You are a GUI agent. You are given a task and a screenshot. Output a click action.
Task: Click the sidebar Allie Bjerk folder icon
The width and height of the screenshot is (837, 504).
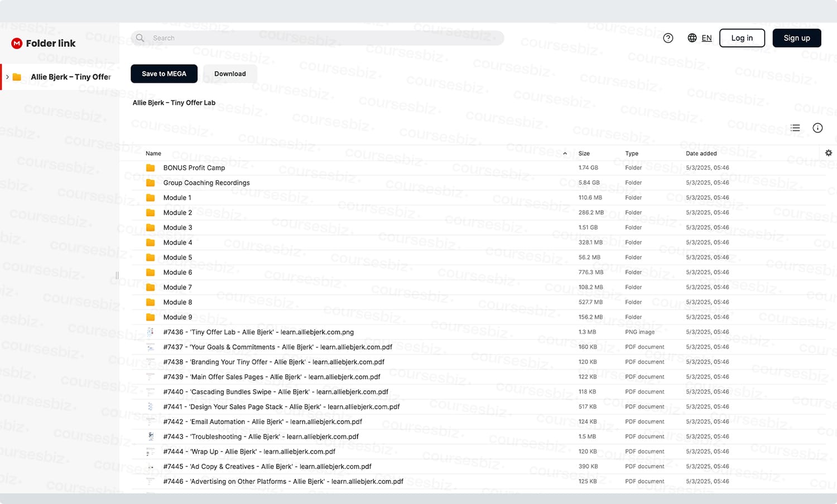point(17,77)
